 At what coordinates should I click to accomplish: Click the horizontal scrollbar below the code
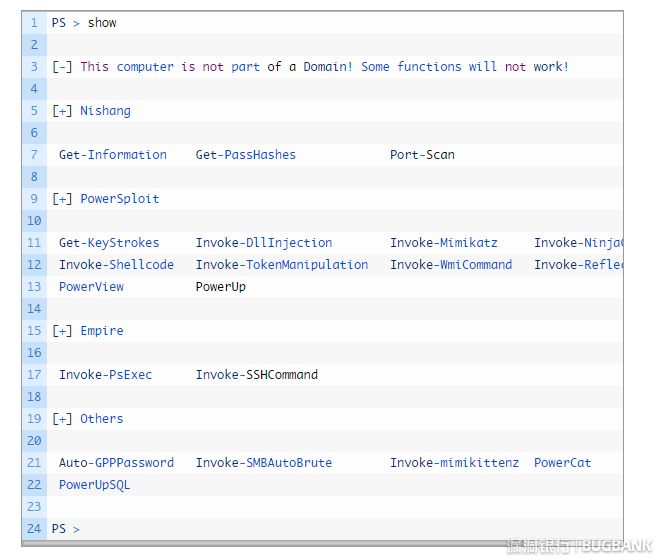tap(322, 544)
